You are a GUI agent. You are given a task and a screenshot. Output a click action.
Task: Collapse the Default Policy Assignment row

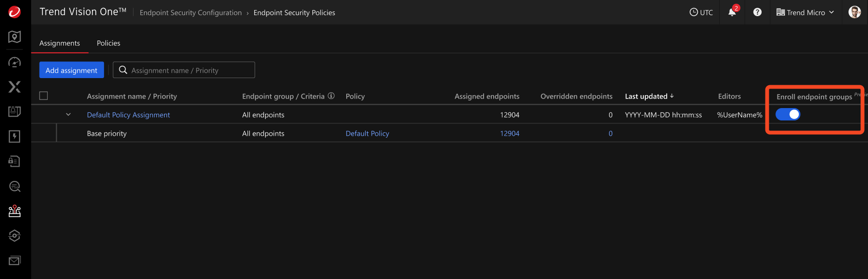point(68,115)
